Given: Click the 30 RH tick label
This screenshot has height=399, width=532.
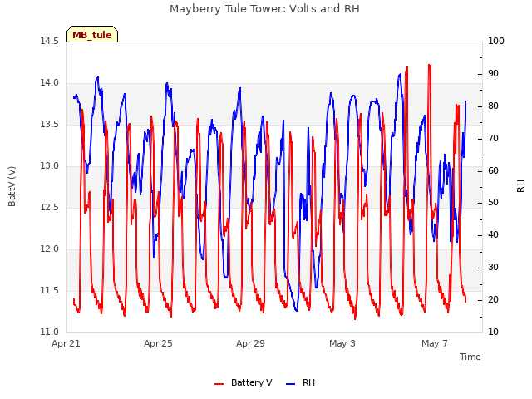Looking at the screenshot, I should (x=493, y=268).
